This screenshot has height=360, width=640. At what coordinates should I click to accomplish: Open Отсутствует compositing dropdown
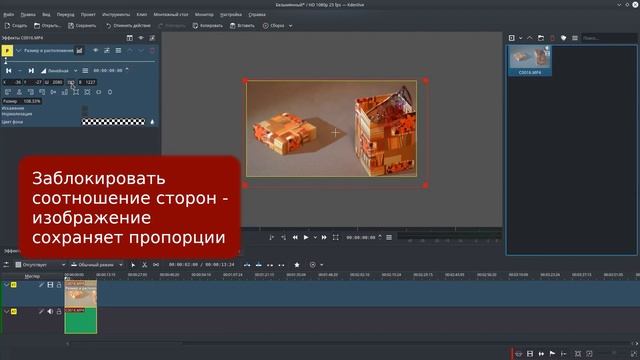(x=40, y=265)
